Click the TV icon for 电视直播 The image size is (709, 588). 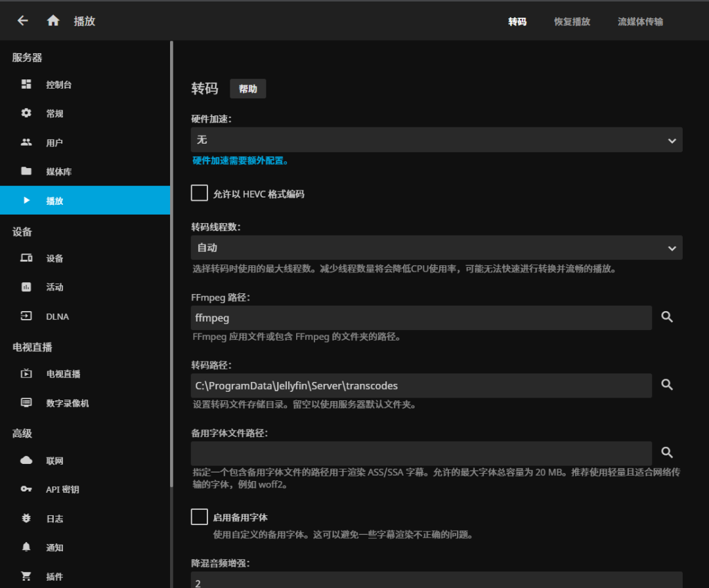(x=26, y=374)
